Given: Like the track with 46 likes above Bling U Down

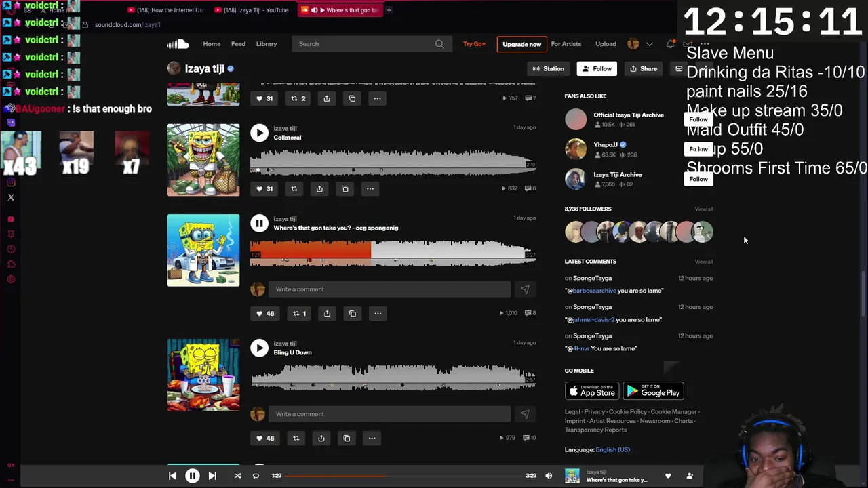Looking at the screenshot, I should click(x=264, y=313).
